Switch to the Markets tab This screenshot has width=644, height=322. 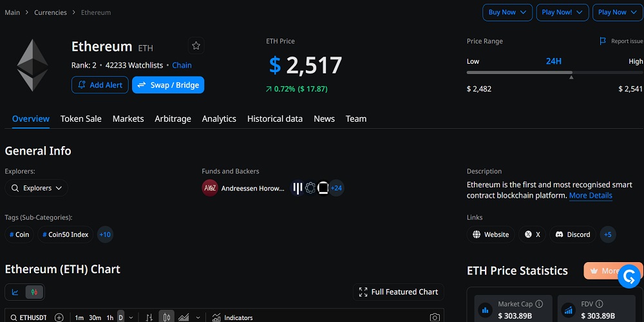[x=128, y=118]
